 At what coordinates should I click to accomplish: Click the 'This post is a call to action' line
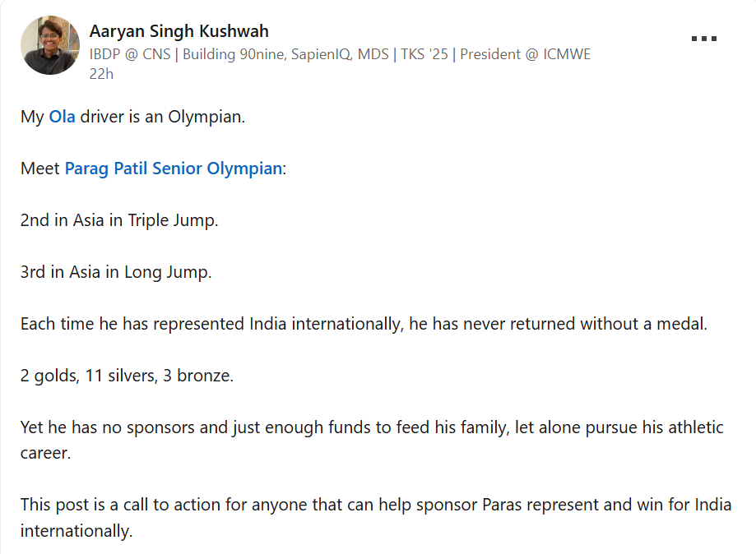point(376,505)
